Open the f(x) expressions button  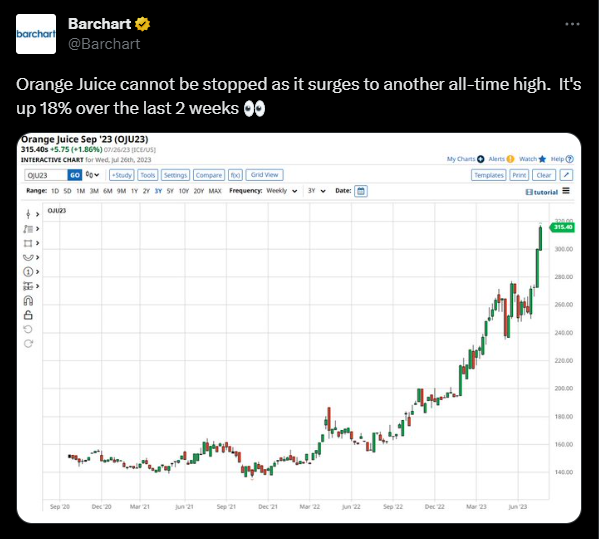click(x=235, y=175)
